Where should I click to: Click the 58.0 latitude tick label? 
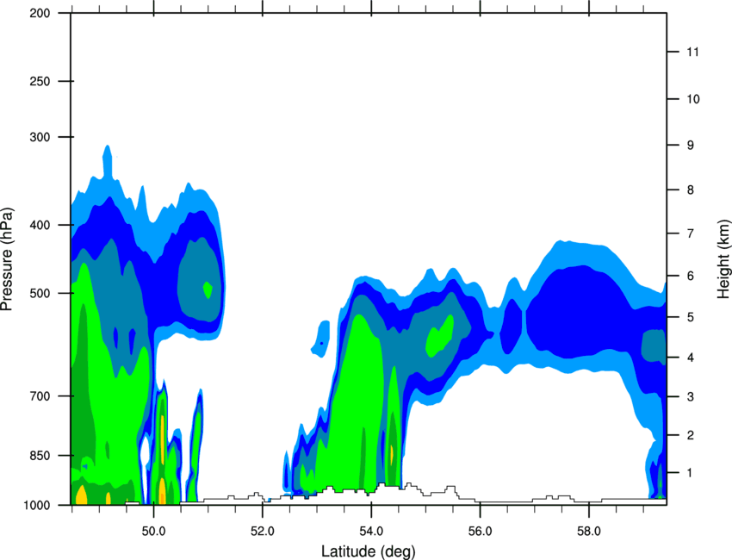point(589,532)
